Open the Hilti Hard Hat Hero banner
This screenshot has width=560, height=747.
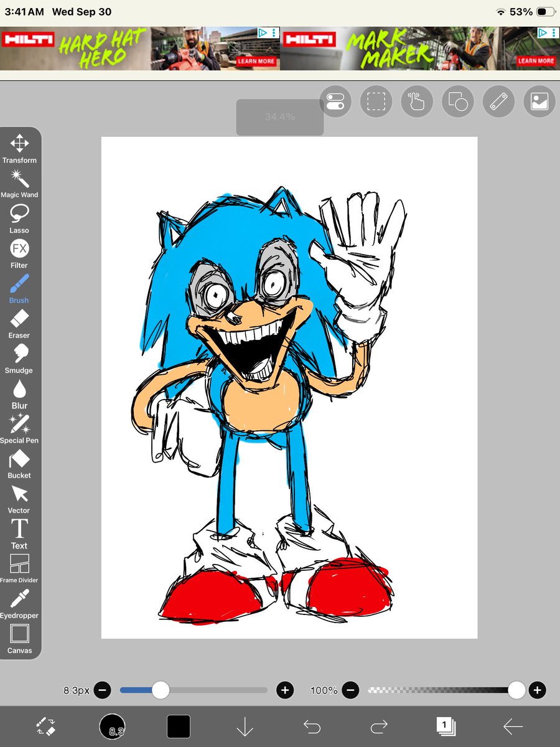click(x=140, y=48)
